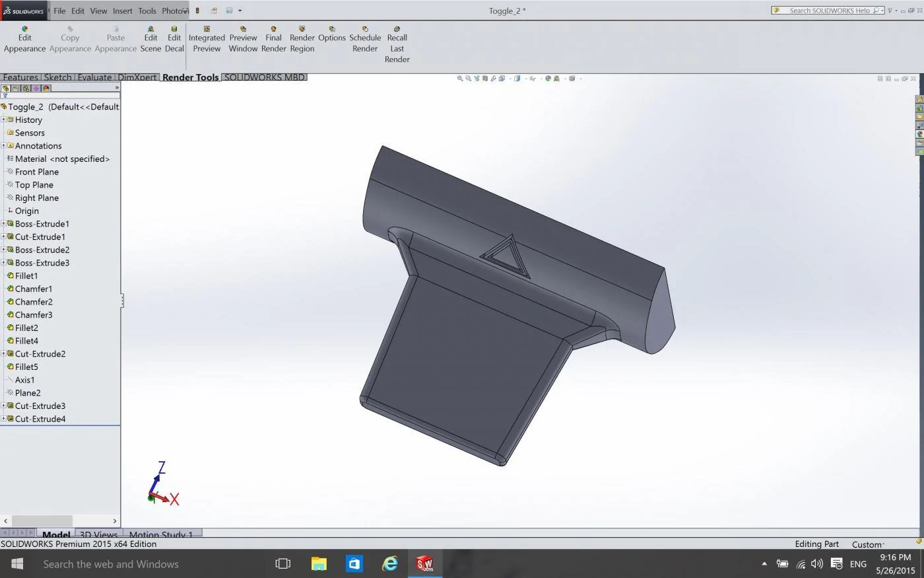Screen dimensions: 924x578
Task: Open the Schedule Render dialog
Action: (365, 39)
